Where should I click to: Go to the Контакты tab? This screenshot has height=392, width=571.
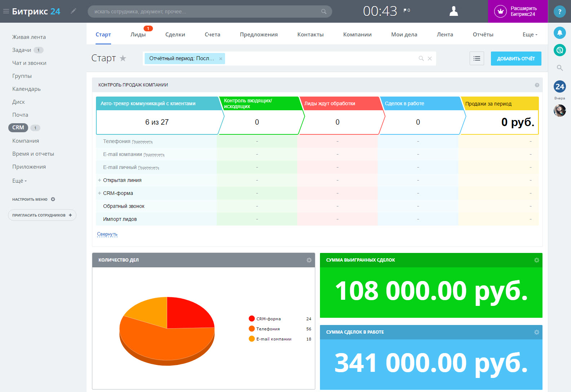point(311,35)
